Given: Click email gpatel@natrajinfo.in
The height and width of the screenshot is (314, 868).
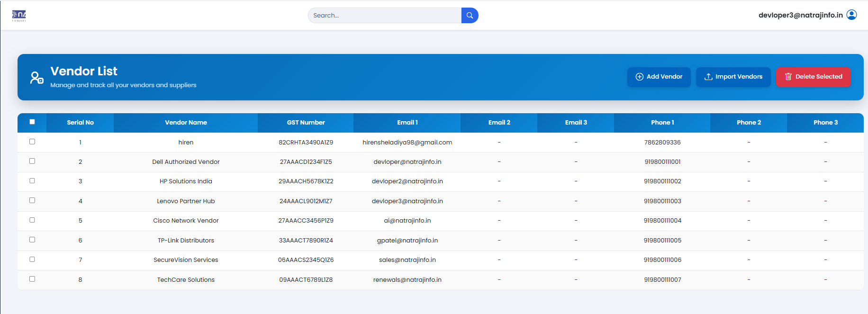Looking at the screenshot, I should pos(407,241).
